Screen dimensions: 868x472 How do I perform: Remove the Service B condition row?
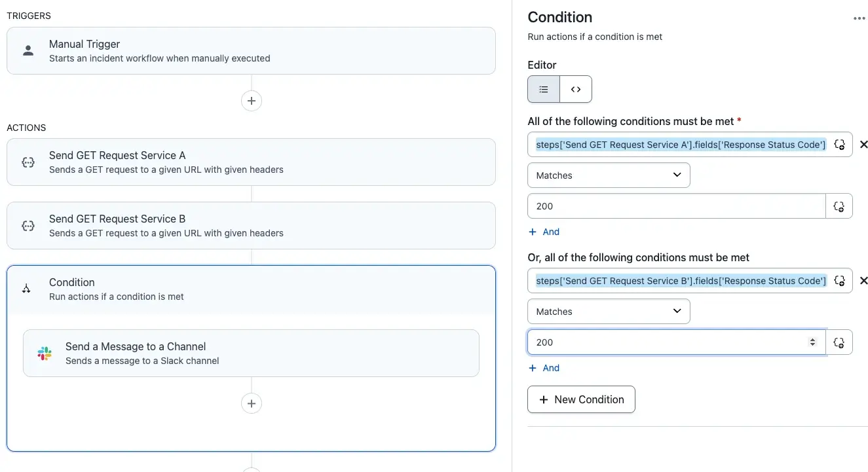(x=863, y=281)
